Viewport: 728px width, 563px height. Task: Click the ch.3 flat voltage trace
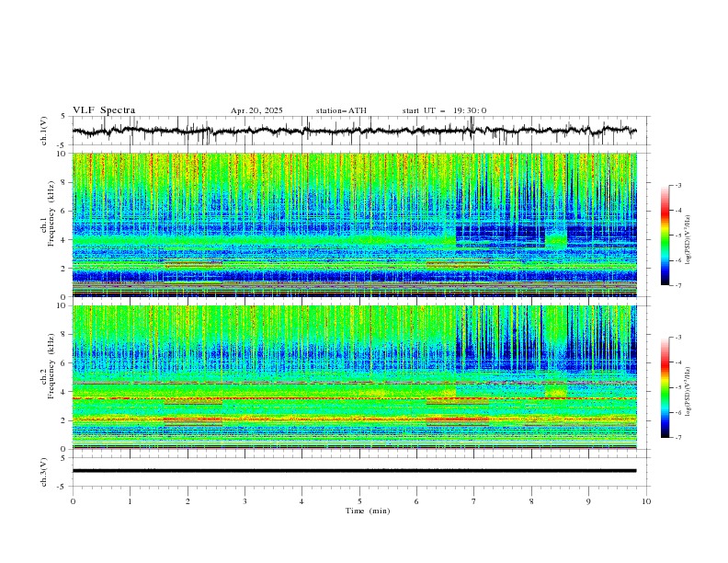click(x=354, y=471)
